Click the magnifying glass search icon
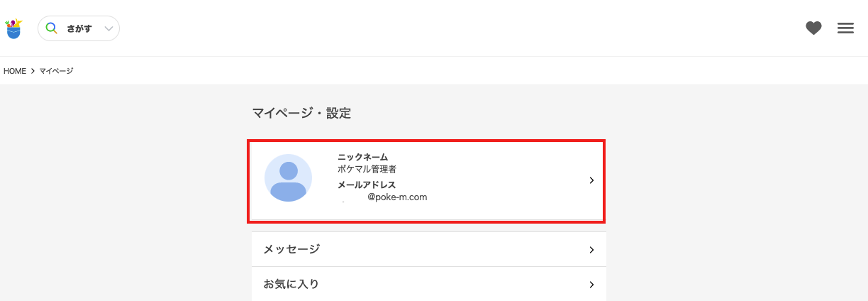Screen dimensions: 868x301 [x=51, y=28]
